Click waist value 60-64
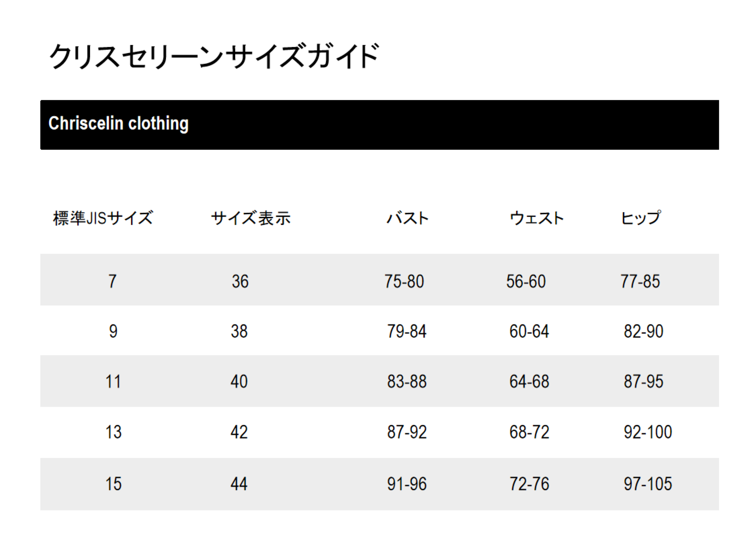 click(x=529, y=331)
